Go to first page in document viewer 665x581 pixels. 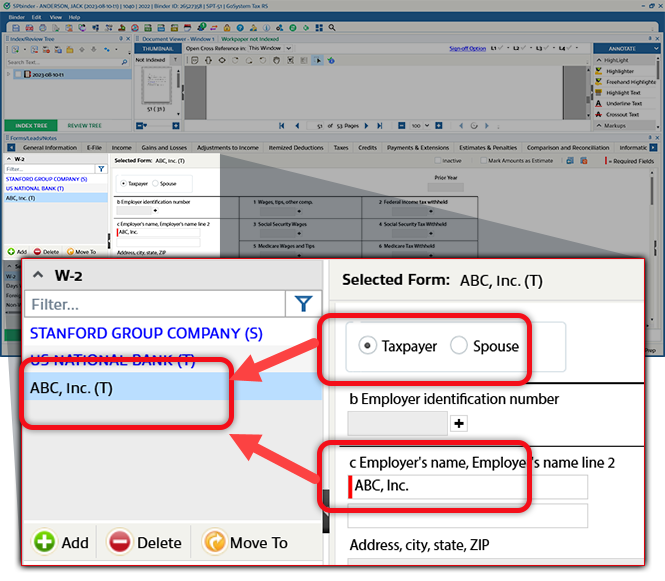click(x=282, y=126)
